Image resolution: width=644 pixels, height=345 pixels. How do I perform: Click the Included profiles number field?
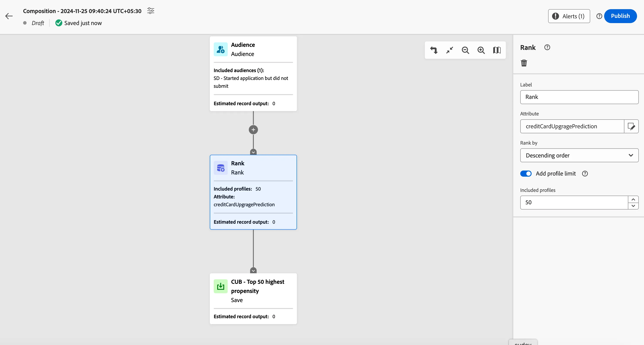click(x=574, y=203)
